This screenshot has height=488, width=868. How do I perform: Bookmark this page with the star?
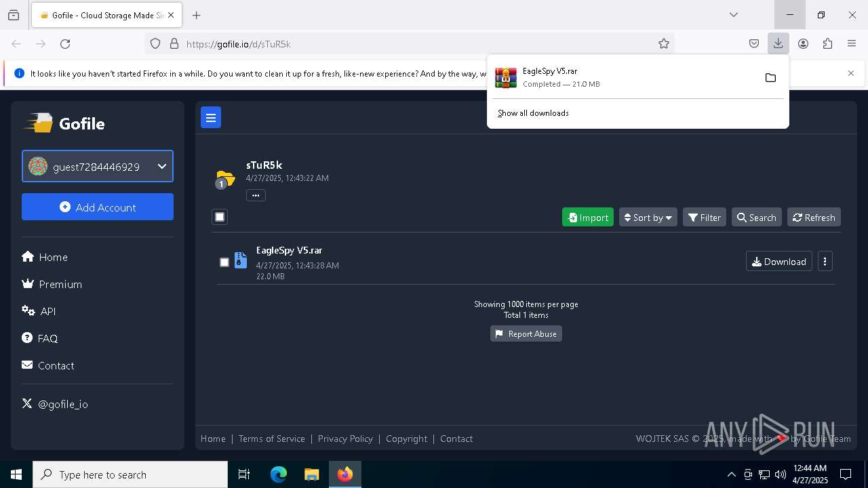coord(664,43)
